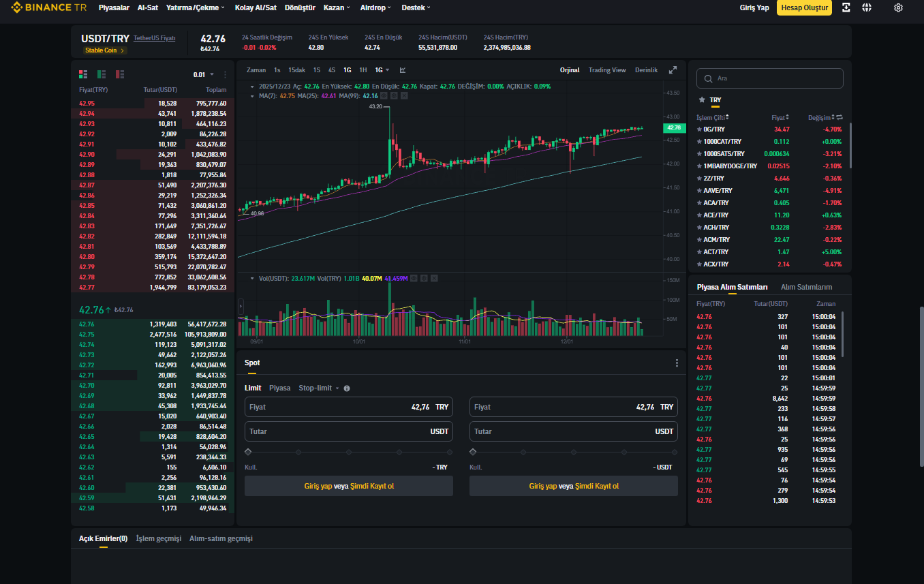Switch chart view to Derinlik
This screenshot has height=584, width=924.
coord(646,70)
